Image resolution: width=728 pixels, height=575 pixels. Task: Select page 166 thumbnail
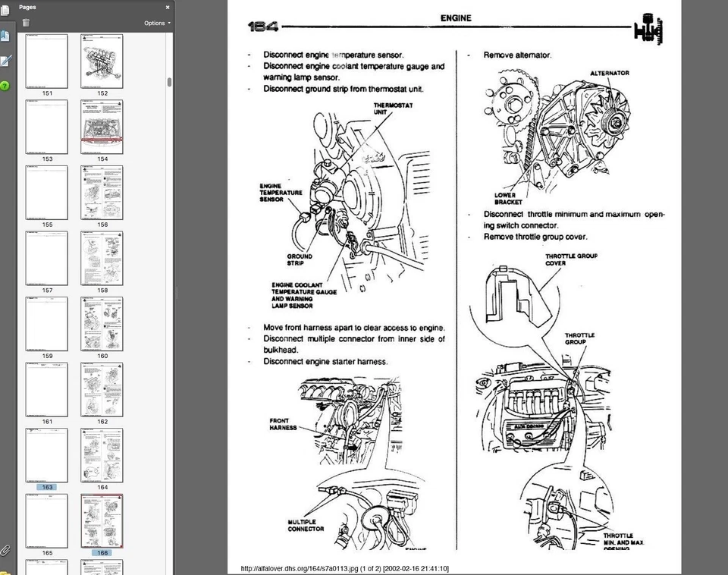click(x=101, y=522)
